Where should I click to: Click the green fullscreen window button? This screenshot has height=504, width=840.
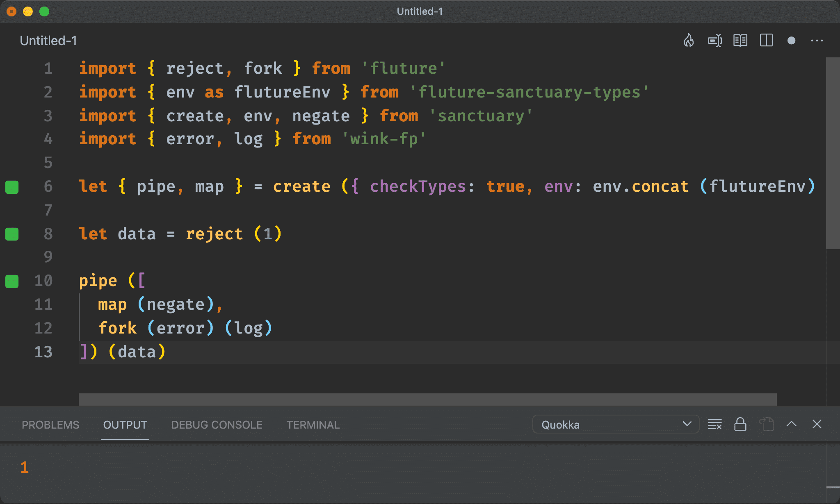coord(44,11)
